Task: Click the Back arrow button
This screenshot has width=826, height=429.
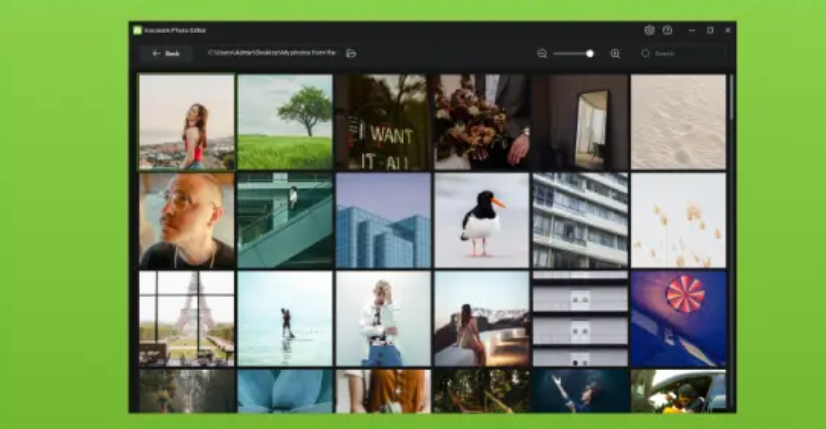Action: [x=166, y=53]
